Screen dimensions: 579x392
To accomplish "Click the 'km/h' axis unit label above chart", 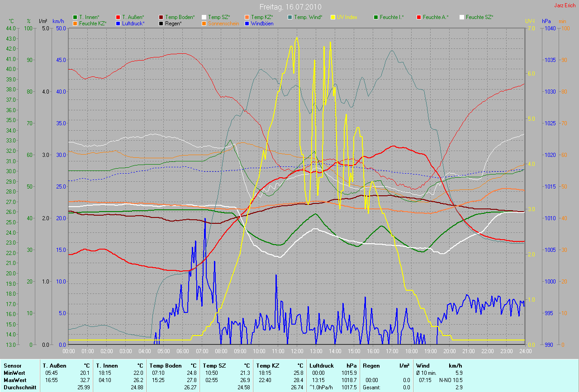I will pyautogui.click(x=58, y=21).
